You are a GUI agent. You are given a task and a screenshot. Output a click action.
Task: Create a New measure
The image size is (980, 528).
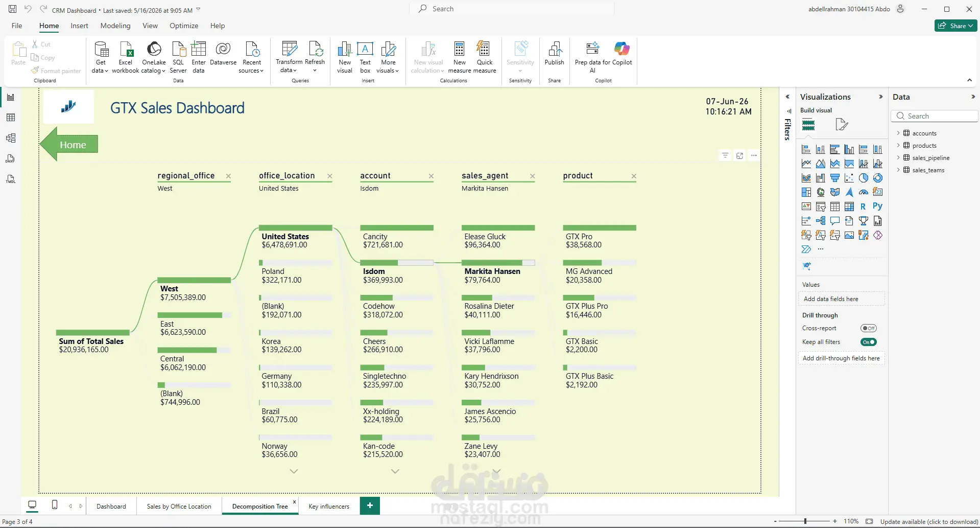pyautogui.click(x=460, y=57)
